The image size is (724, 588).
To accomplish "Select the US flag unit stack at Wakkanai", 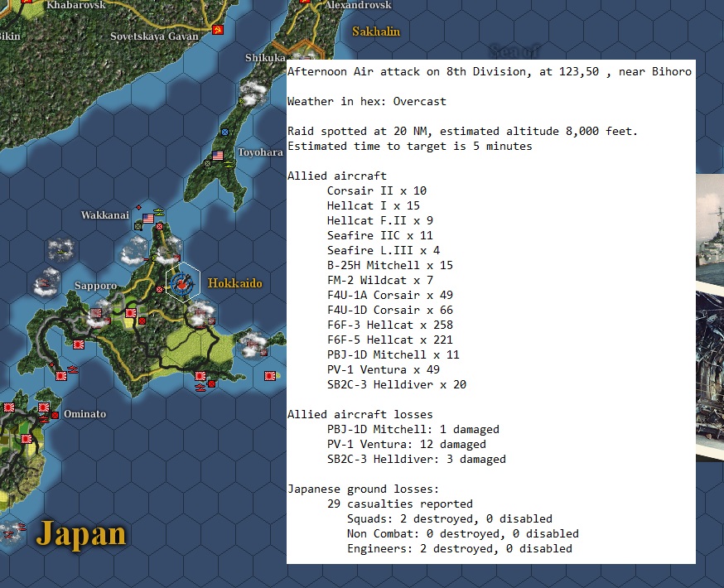I will point(147,218).
